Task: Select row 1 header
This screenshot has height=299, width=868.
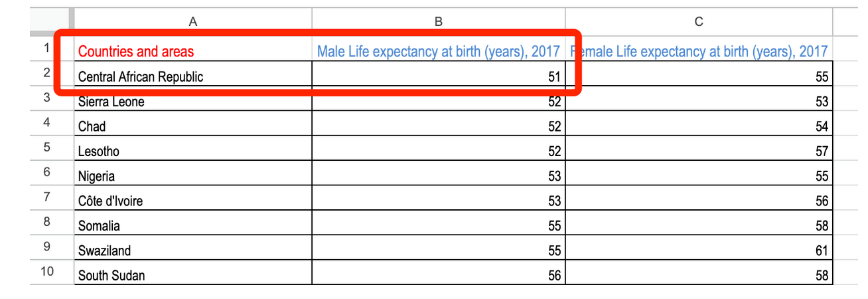Action: pyautogui.click(x=46, y=49)
